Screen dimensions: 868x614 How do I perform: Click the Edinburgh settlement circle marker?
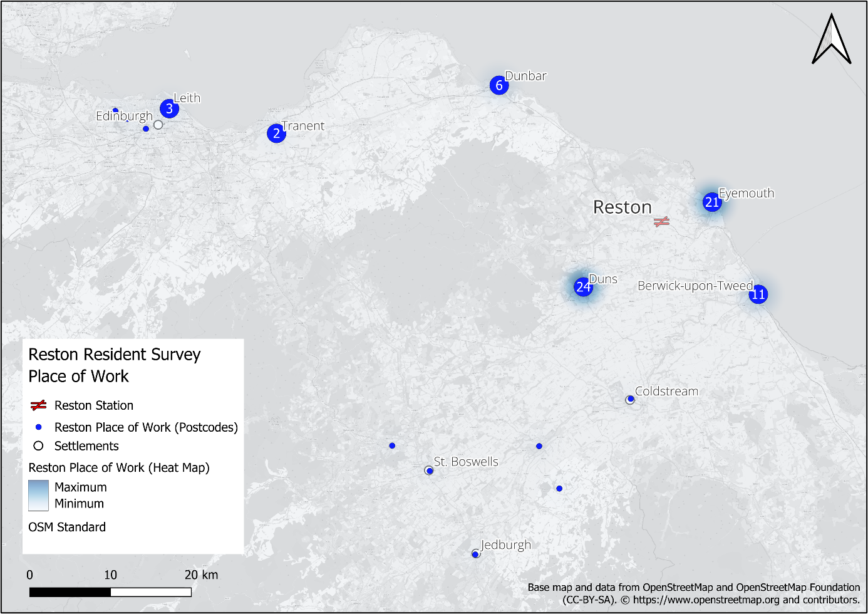(x=158, y=125)
